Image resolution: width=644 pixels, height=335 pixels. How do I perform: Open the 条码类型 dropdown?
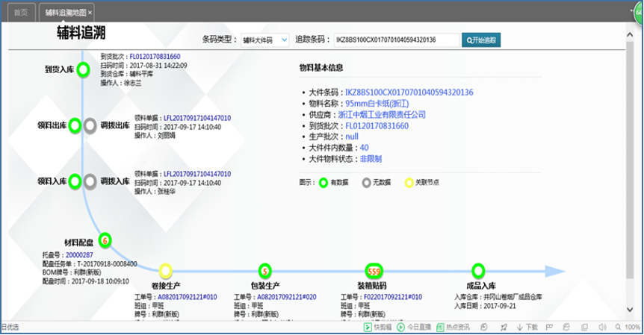(264, 40)
